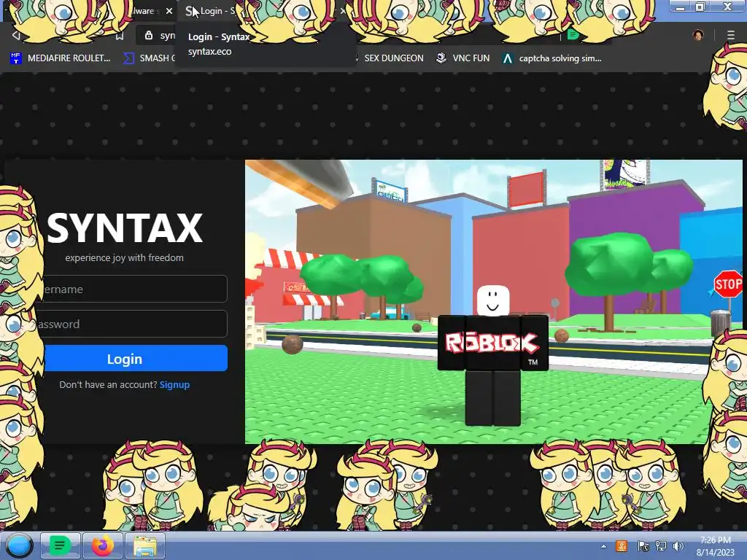Click the address bar lock icon
This screenshot has width=747, height=560.
[x=149, y=35]
